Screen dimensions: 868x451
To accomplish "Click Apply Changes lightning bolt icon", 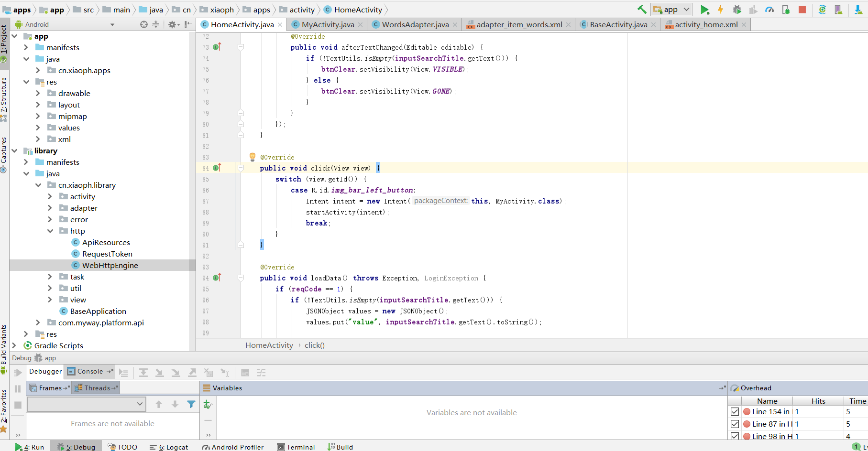I will pos(720,10).
